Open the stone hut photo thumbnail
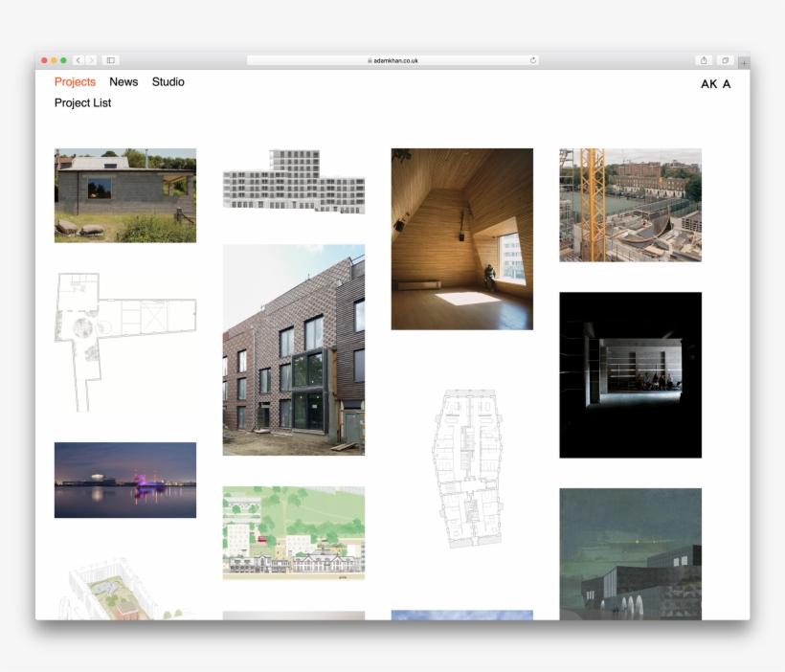 [125, 195]
